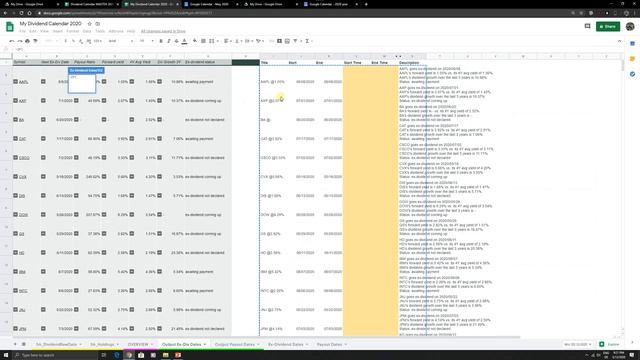This screenshot has width=640, height=360.
Task: Toggle strikethrough formatting
Action: click(176, 41)
